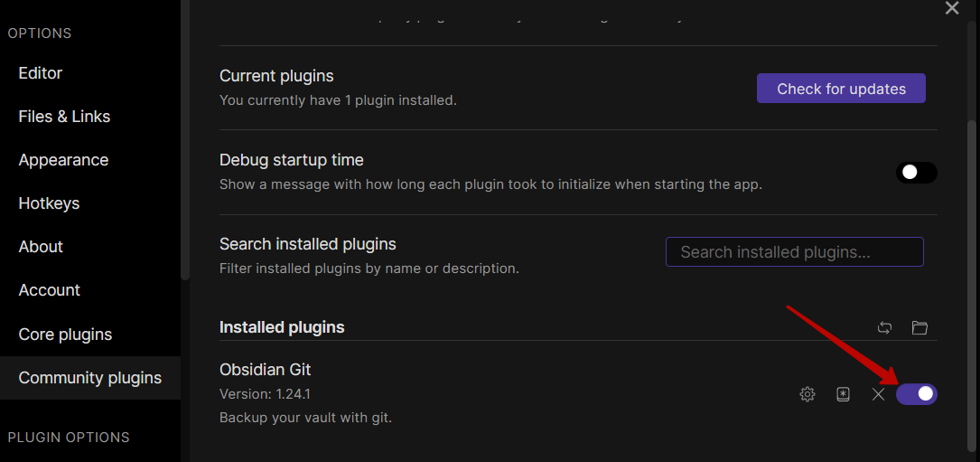The height and width of the screenshot is (462, 980).
Task: Switch to Appearance settings
Action: [x=63, y=160]
